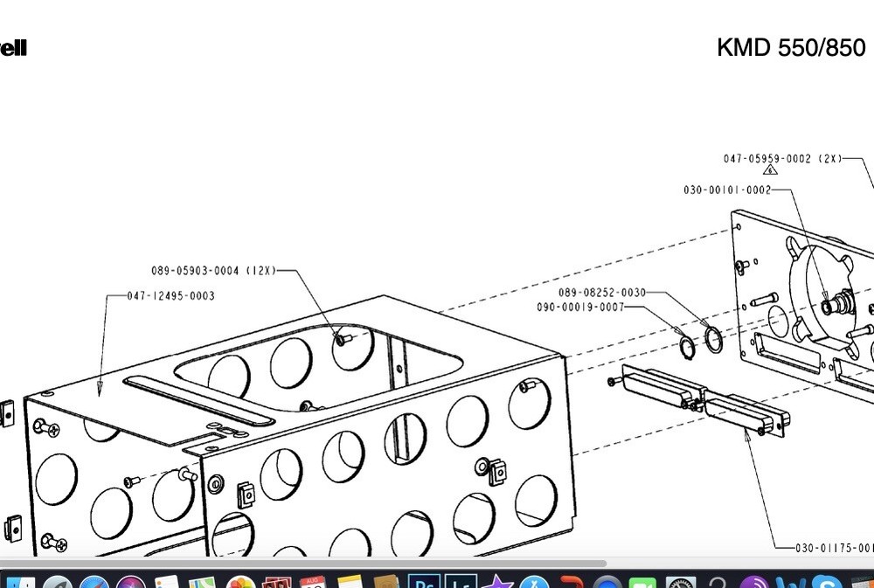Click the KMD 550/850 title text

pos(789,49)
